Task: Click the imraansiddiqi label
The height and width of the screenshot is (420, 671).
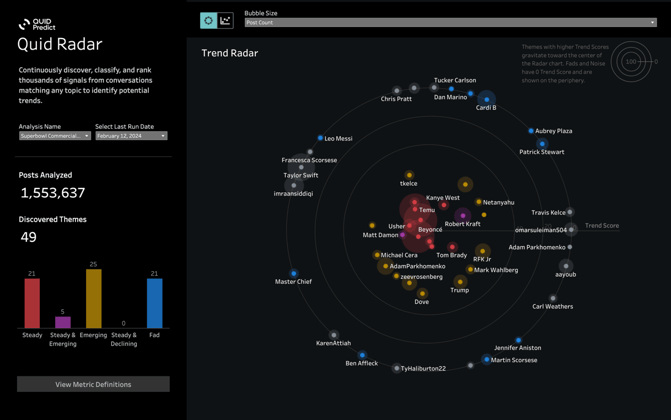Action: coord(293,194)
